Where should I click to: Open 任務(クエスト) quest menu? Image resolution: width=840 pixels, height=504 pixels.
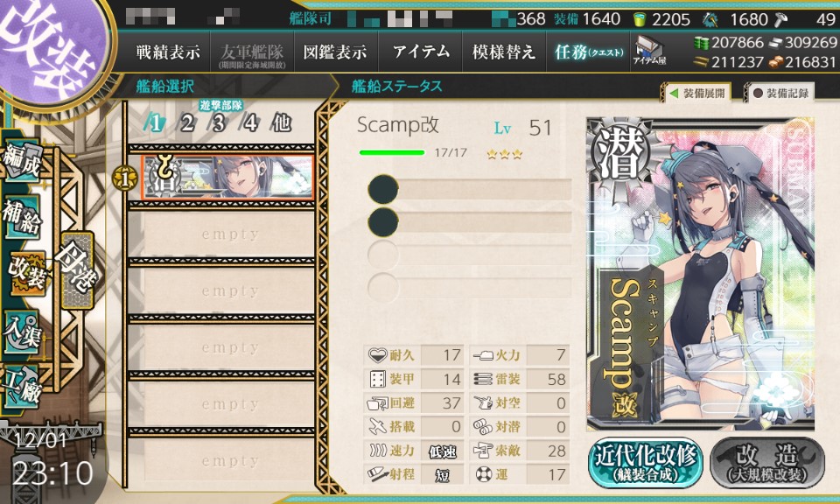pos(589,52)
